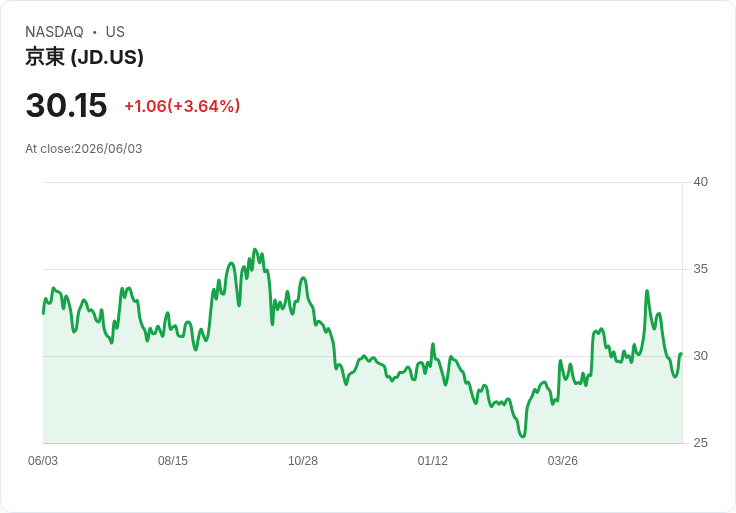
Task: Click the JD.US stock title
Action: (x=84, y=57)
